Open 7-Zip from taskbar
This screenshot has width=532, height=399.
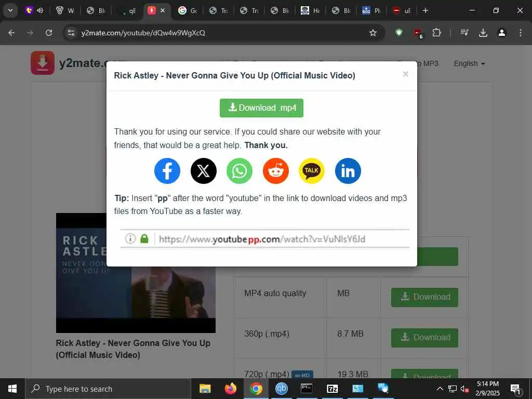[x=332, y=389]
